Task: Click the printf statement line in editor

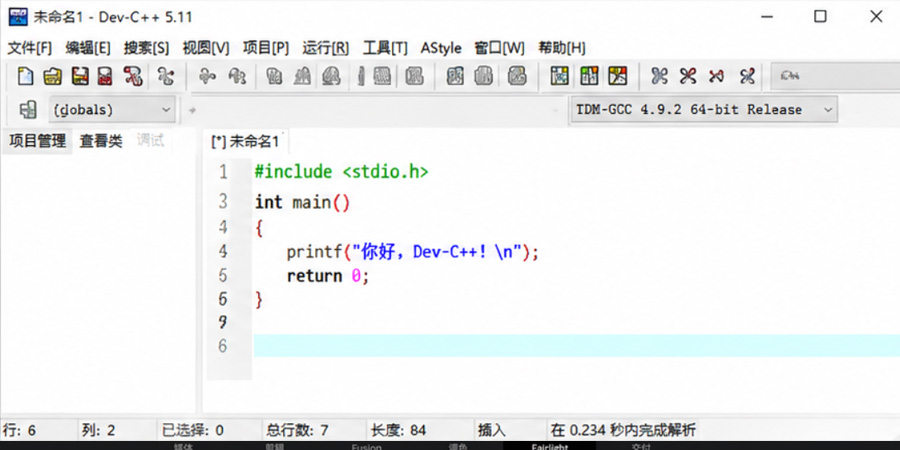Action: pyautogui.click(x=413, y=251)
